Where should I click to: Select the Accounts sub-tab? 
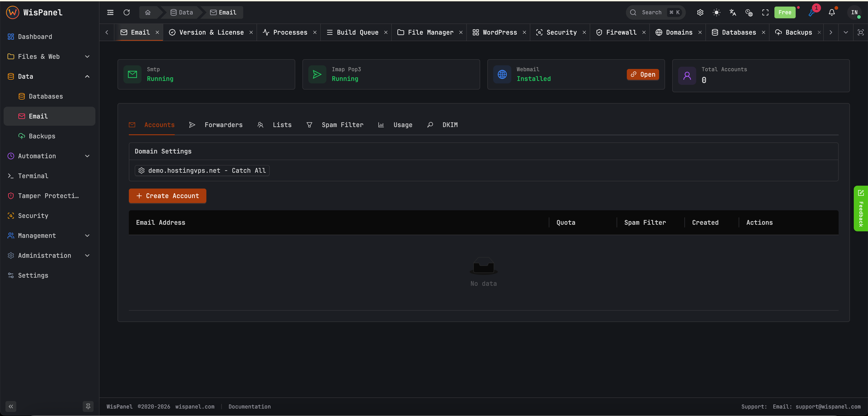152,125
